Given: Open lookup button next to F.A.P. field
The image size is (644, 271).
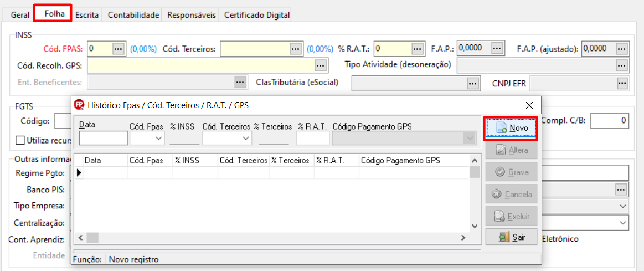Looking at the screenshot, I should 497,48.
